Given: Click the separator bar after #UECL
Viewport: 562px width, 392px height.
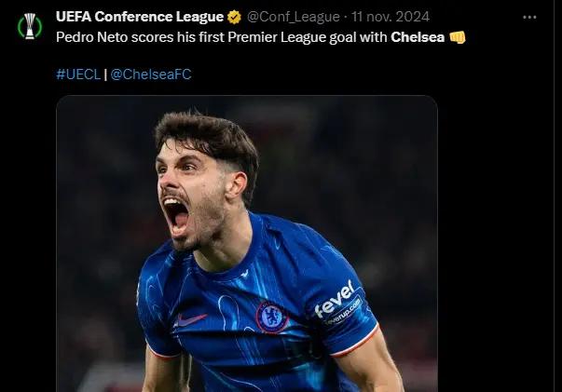Looking at the screenshot, I should click(x=104, y=74).
